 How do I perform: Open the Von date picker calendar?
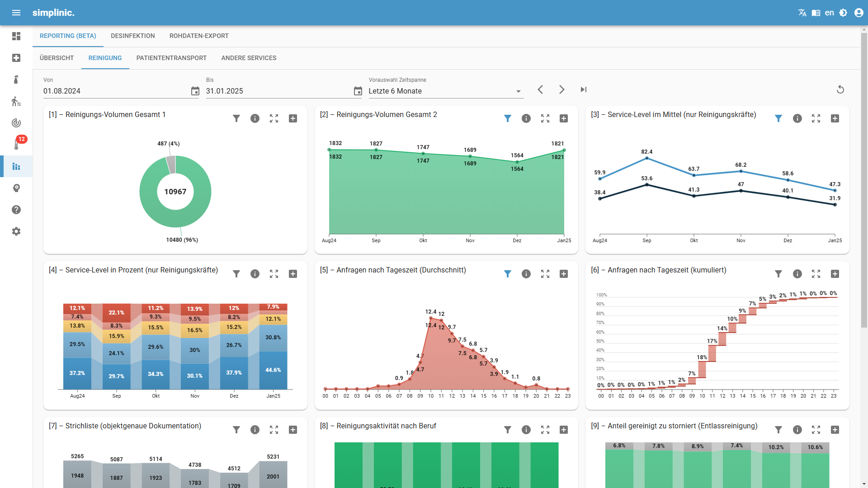[195, 91]
